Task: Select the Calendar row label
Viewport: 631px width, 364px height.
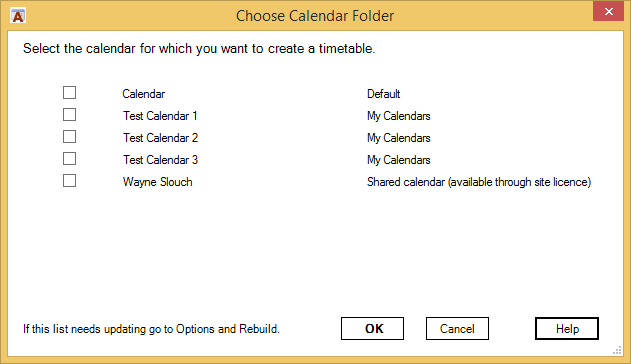Action: click(144, 94)
